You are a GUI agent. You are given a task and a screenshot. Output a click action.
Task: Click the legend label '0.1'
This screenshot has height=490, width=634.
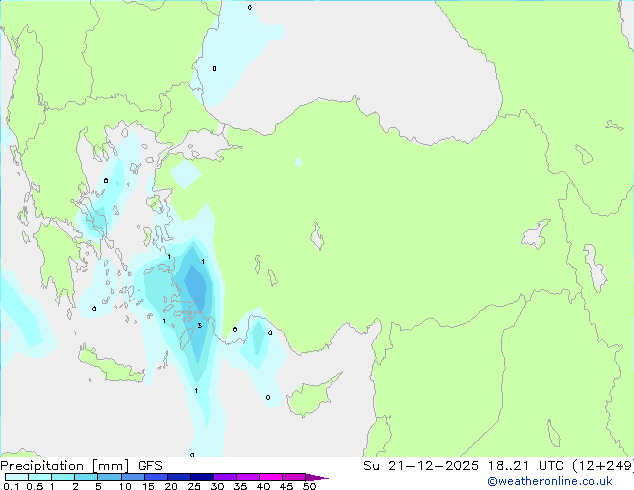pyautogui.click(x=11, y=486)
